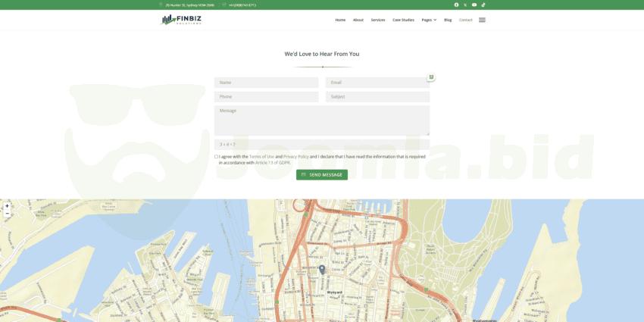This screenshot has height=322, width=644.
Task: Zoom in on the map
Action: [7, 205]
